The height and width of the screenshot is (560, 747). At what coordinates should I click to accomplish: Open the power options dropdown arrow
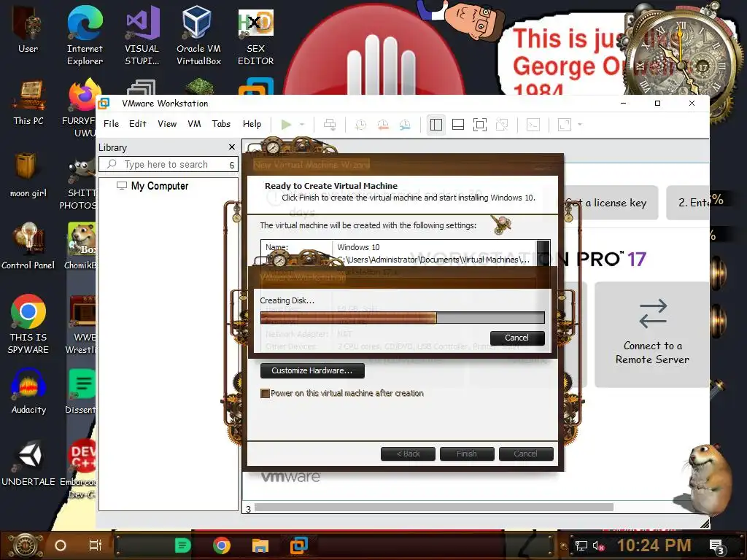(x=302, y=125)
